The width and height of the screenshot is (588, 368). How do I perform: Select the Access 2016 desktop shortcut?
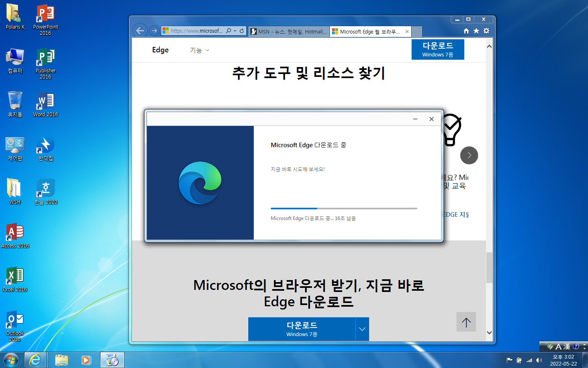15,236
